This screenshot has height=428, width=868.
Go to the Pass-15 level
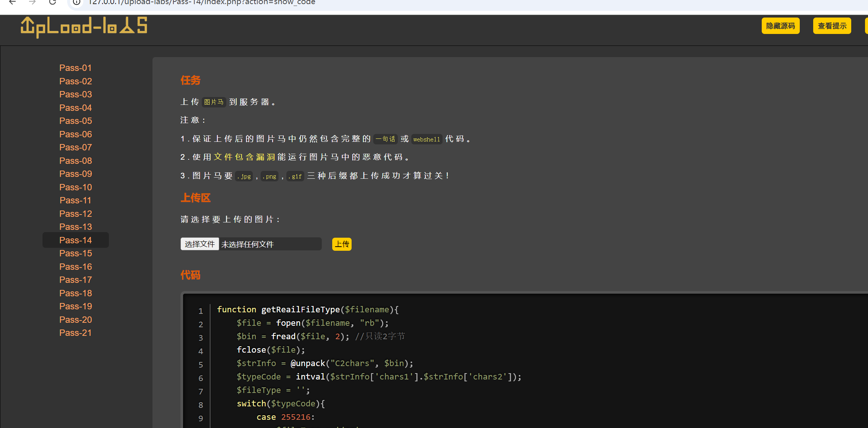75,253
